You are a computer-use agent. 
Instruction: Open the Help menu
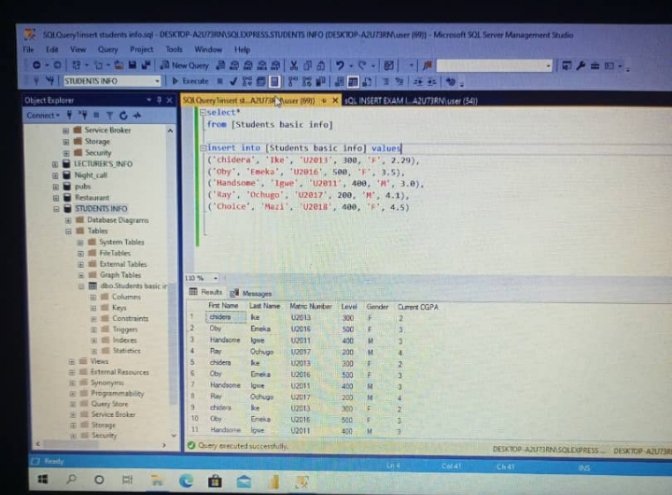coord(242,50)
